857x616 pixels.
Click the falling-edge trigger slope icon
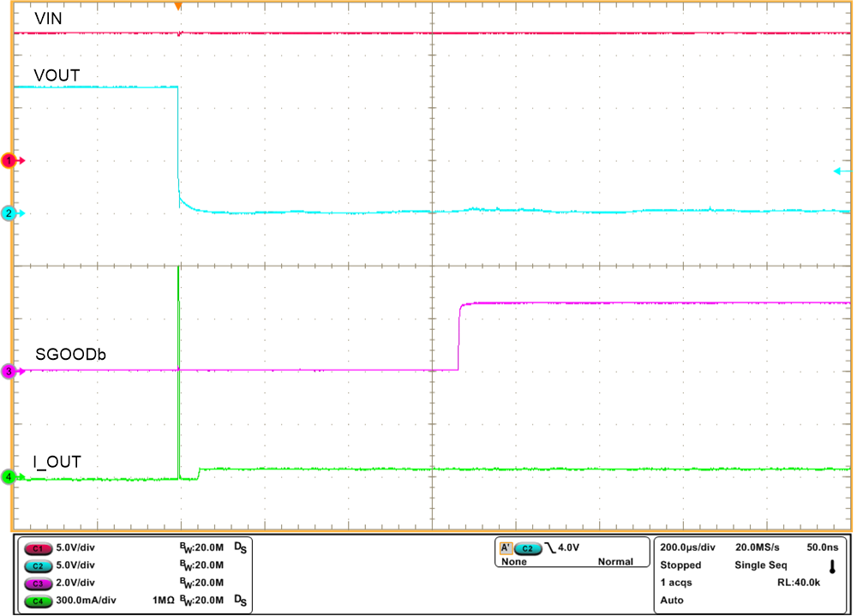551,547
